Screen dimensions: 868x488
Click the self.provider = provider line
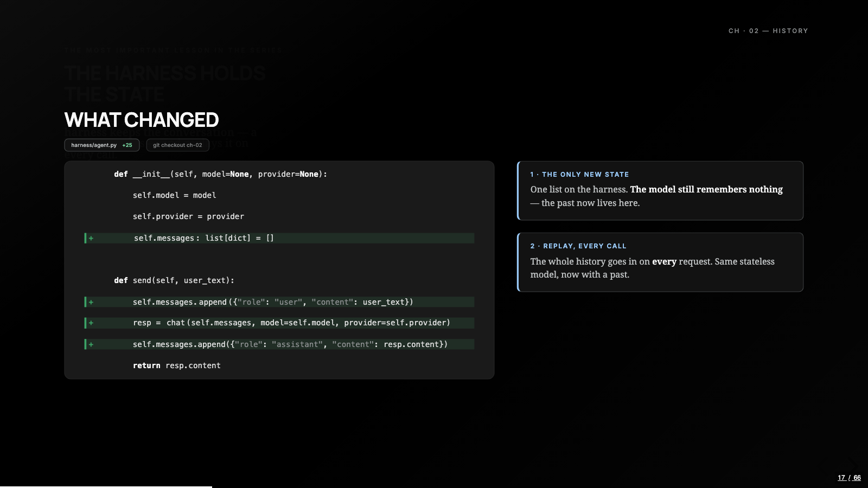coord(188,216)
